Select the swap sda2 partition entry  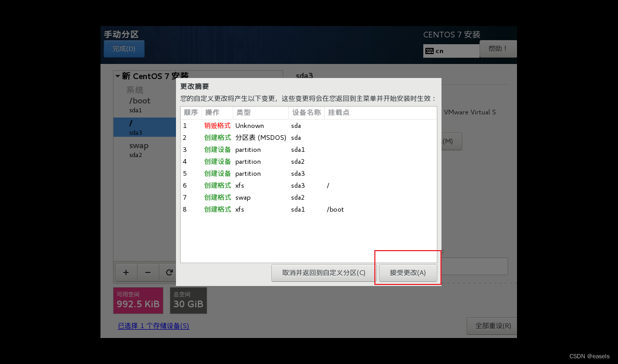[145, 150]
